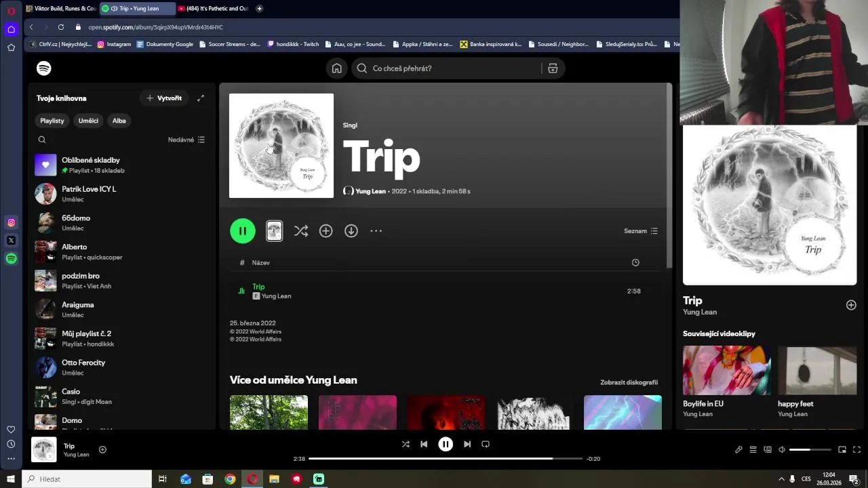
Task: Click the main content scrollbar
Action: [669, 175]
